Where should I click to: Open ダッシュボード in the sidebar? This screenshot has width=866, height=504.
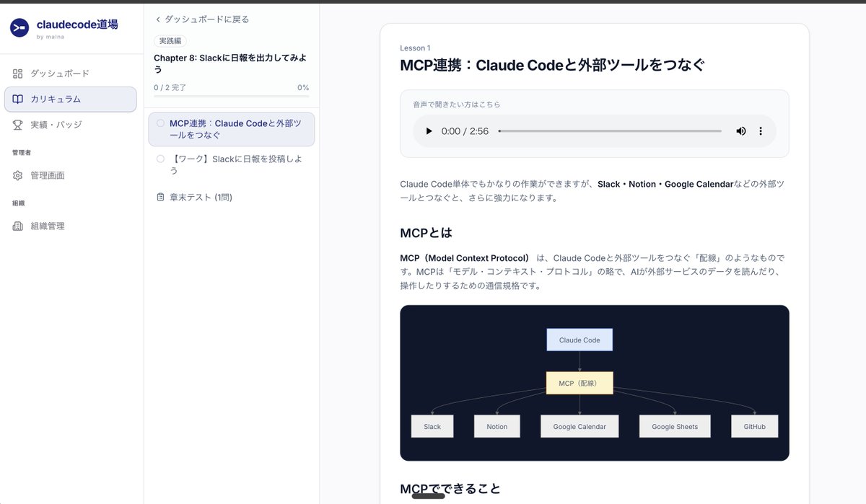[70, 74]
